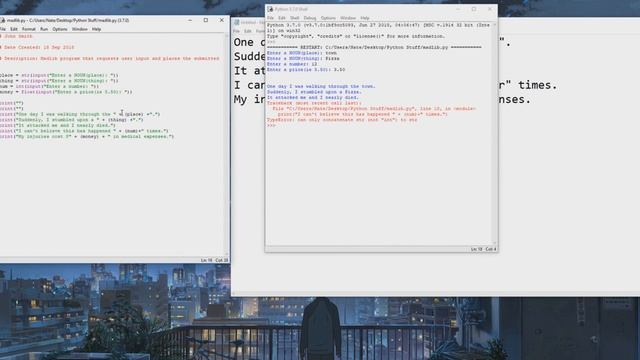Click the 'money = float(input' code line
640x360 pixels.
(x=66, y=92)
